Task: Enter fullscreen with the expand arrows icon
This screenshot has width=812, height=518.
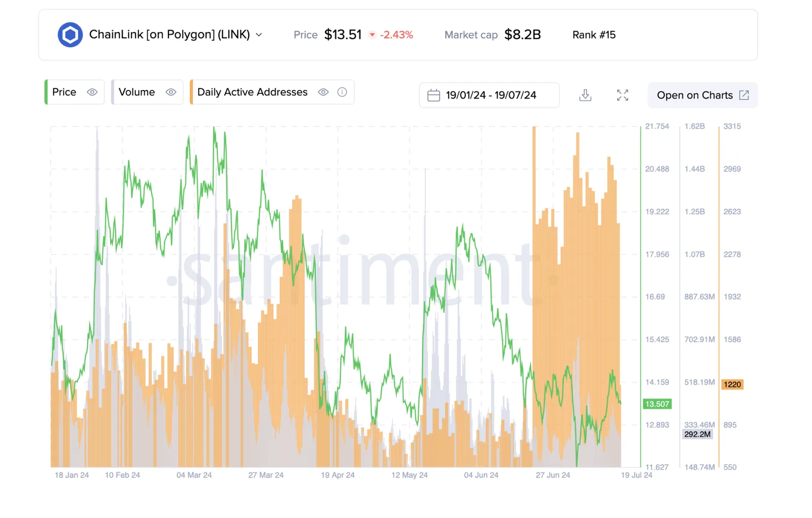Action: [x=623, y=95]
